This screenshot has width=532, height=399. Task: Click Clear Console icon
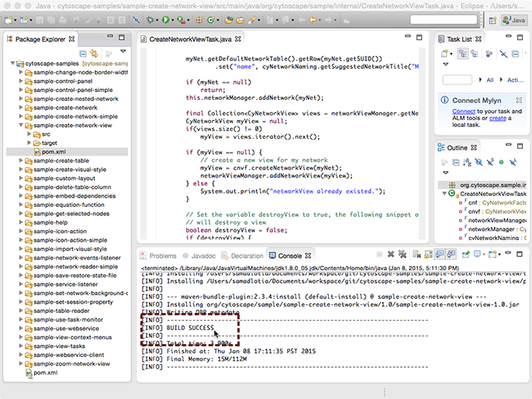pos(416,255)
